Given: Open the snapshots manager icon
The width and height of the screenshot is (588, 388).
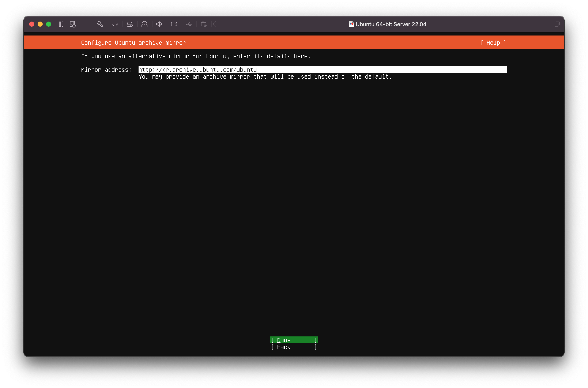Looking at the screenshot, I should tap(72, 24).
